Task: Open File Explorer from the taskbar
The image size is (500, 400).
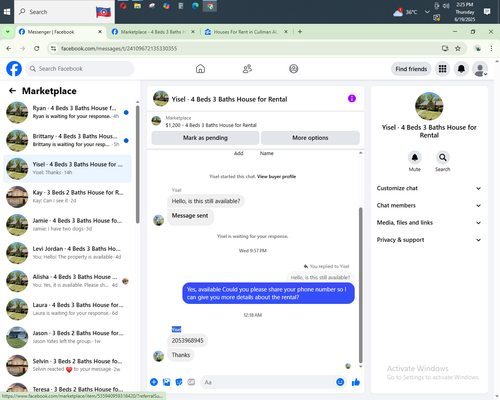Action: pyautogui.click(x=137, y=6)
